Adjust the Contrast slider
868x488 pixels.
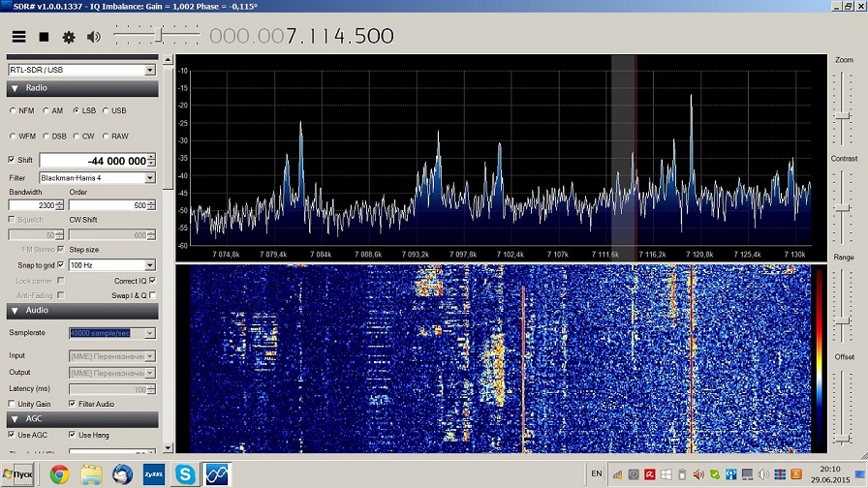843,208
